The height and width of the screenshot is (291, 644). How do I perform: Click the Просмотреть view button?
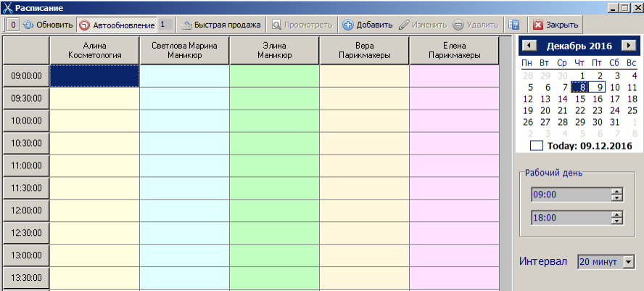[302, 25]
